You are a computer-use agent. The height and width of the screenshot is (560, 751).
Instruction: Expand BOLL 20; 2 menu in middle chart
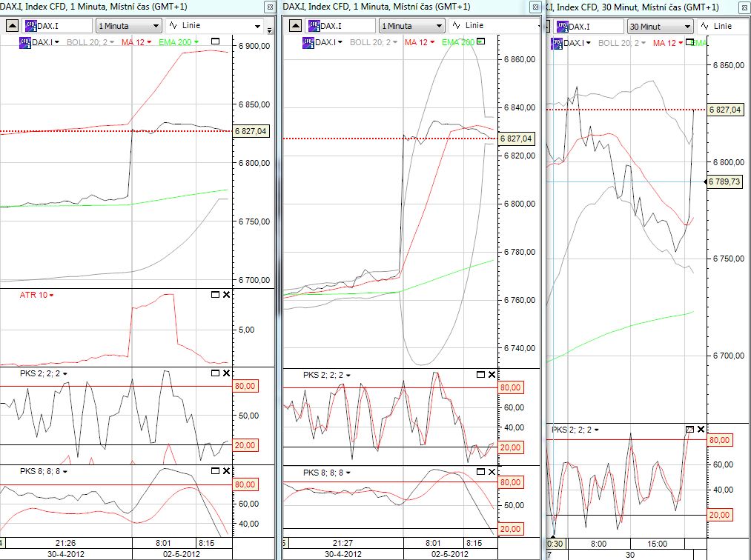click(x=395, y=42)
